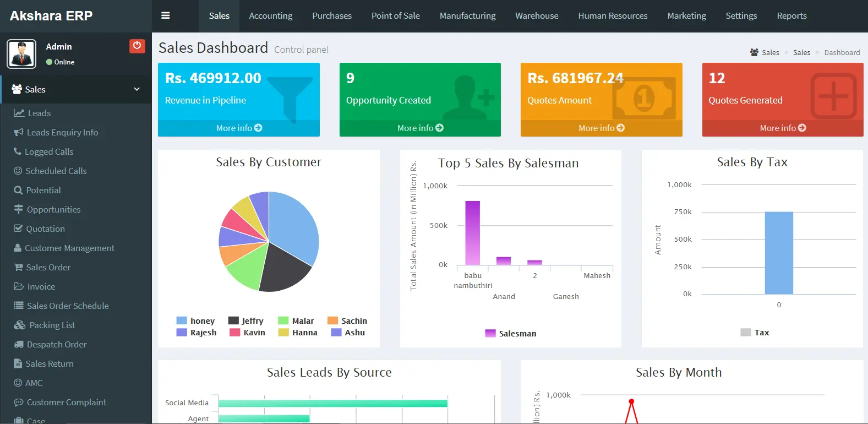
Task: Click the Sales Order cart icon
Action: coord(18,267)
